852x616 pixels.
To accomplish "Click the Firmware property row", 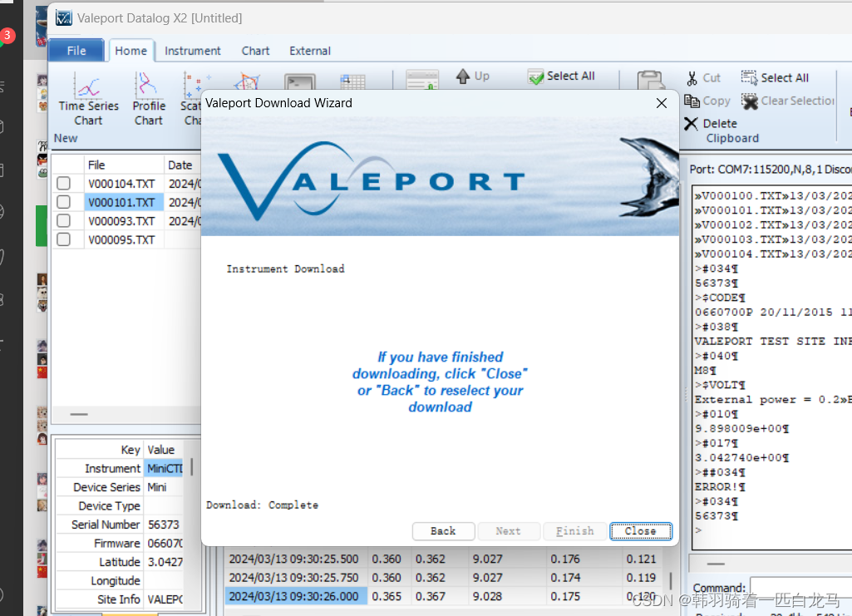I will click(x=120, y=543).
